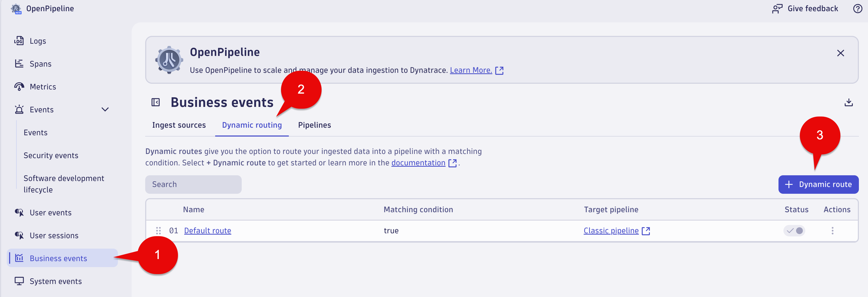This screenshot has height=297, width=868.
Task: Open Software development lifecycle sub-item
Action: (64, 184)
